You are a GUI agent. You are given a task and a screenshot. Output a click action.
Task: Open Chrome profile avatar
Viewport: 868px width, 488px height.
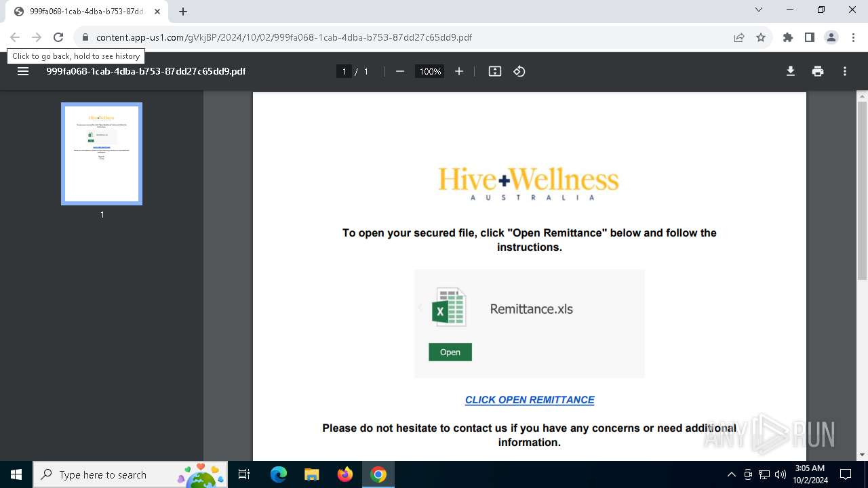click(x=831, y=37)
